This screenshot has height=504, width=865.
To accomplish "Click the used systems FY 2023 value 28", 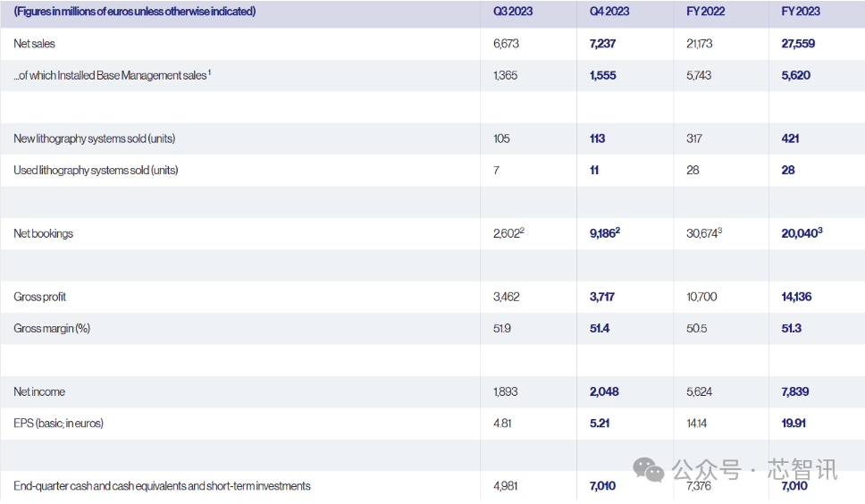I will (x=788, y=171).
